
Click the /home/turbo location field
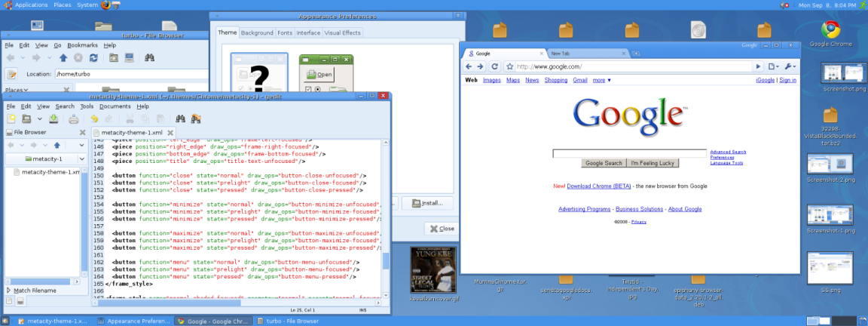[x=130, y=74]
